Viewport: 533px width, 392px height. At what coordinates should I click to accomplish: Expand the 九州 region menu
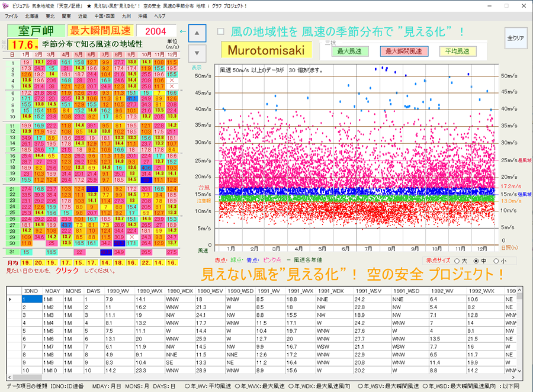(126, 16)
